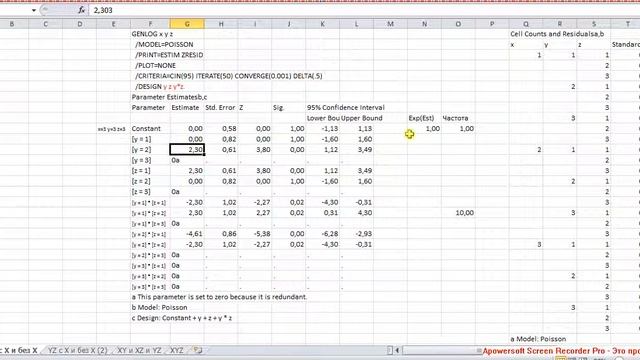Click the 'Std. Error' heading cell
Viewport: 640px width, 360px height.
click(220, 107)
